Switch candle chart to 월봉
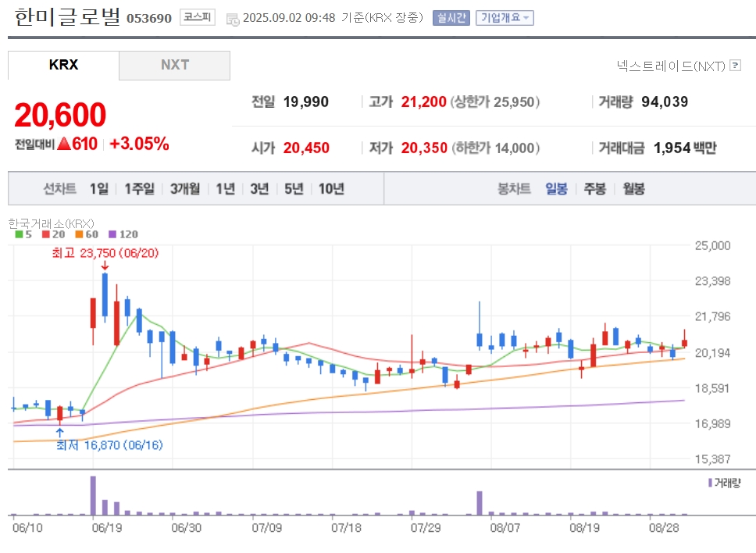756x553 pixels. pyautogui.click(x=633, y=188)
